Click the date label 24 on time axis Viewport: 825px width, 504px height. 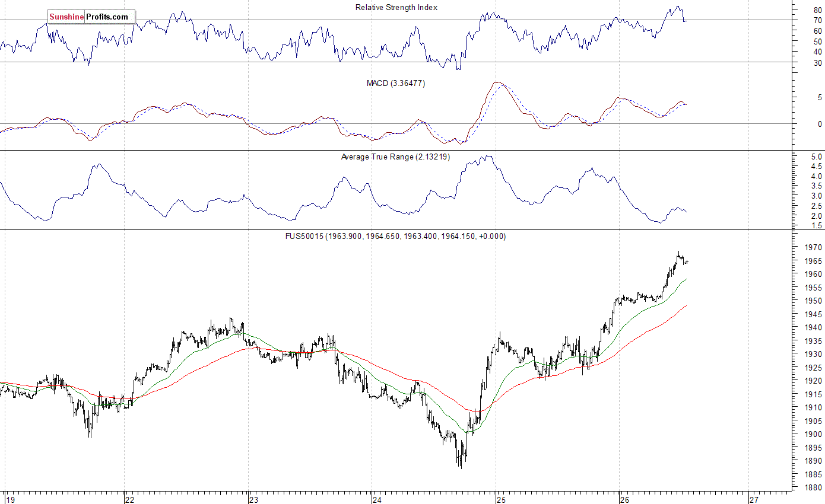(x=377, y=499)
